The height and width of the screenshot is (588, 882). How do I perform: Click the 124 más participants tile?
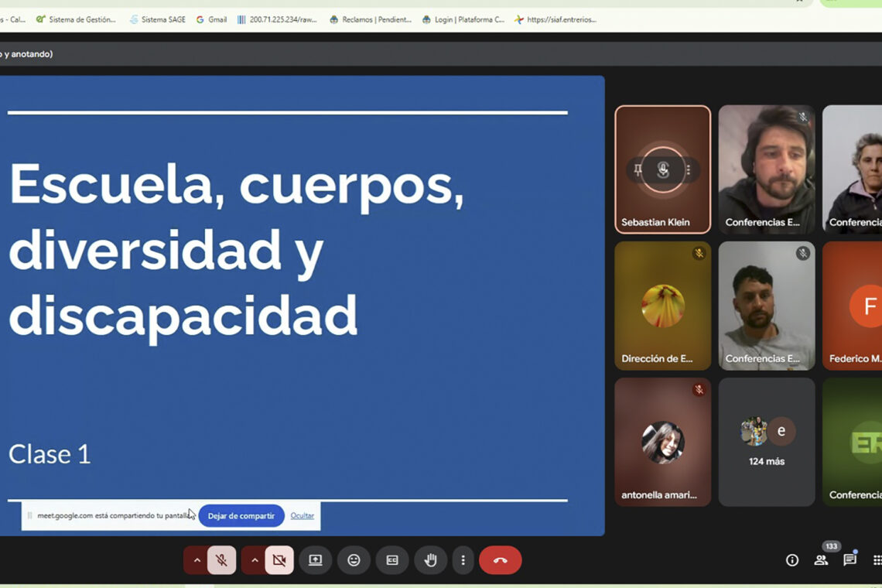click(x=766, y=442)
